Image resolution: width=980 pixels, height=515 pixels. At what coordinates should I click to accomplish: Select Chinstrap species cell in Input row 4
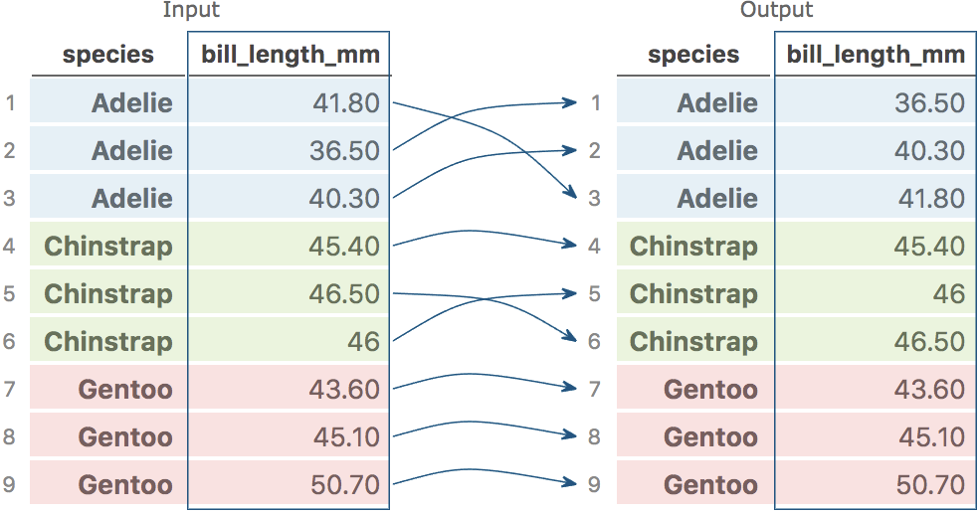point(108,247)
